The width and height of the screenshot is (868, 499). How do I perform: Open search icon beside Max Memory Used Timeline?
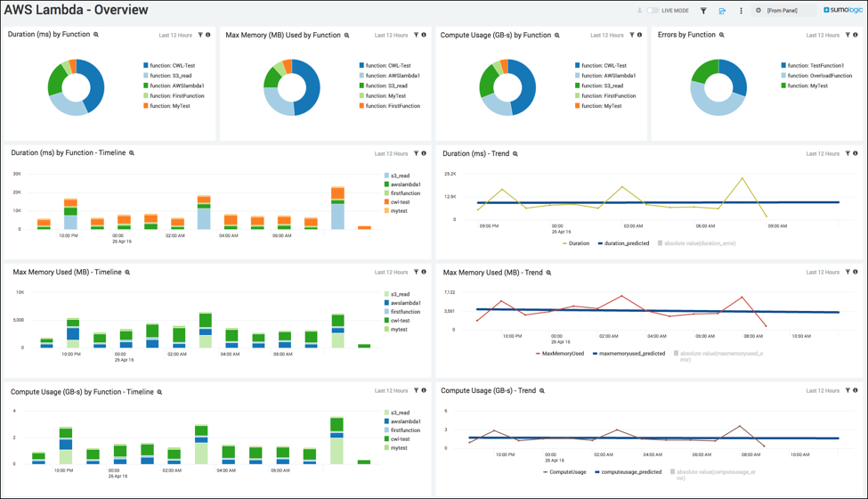127,273
